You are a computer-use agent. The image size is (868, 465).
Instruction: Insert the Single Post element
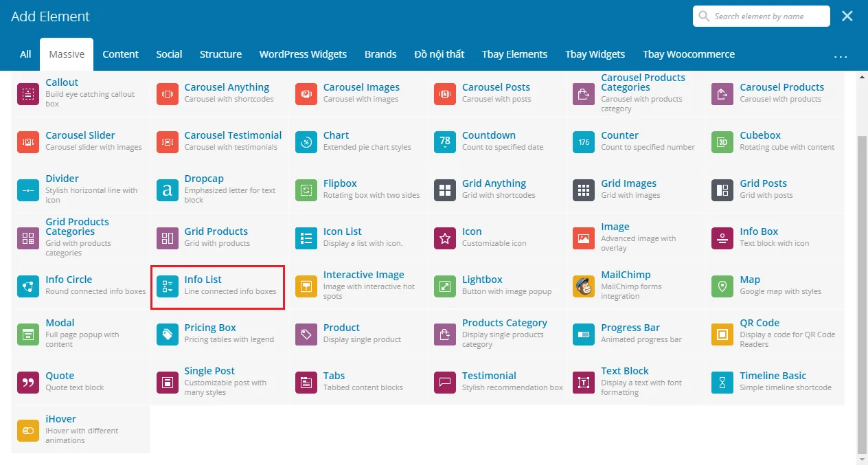(220, 383)
